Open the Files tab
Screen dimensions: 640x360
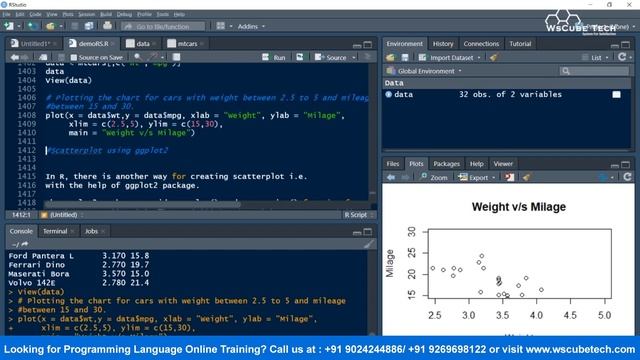click(x=393, y=164)
